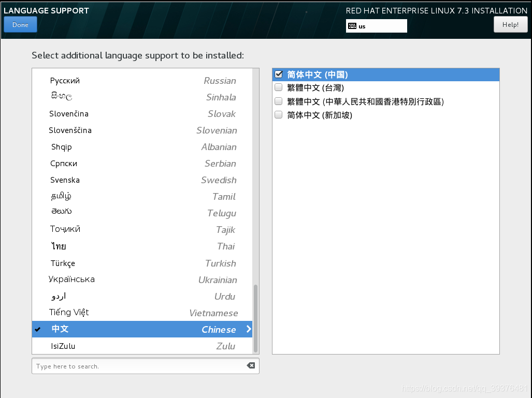This screenshot has width=532, height=398.
Task: Check 简体中文 (新加坡) checkbox
Action: tap(279, 115)
